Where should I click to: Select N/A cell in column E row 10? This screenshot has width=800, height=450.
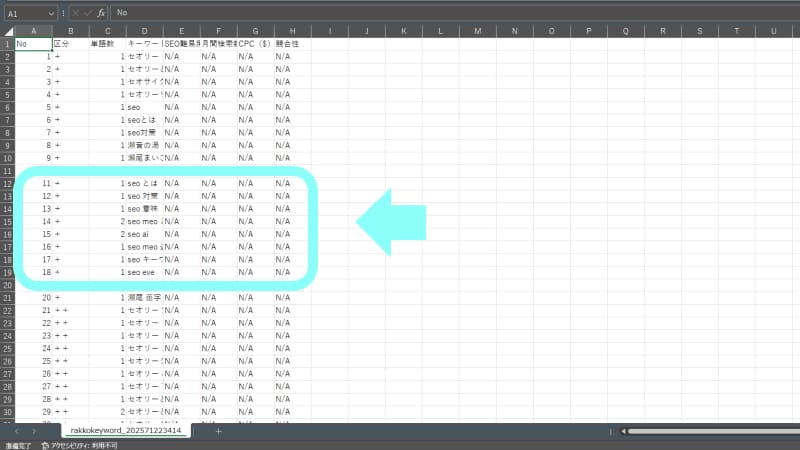pos(181,158)
